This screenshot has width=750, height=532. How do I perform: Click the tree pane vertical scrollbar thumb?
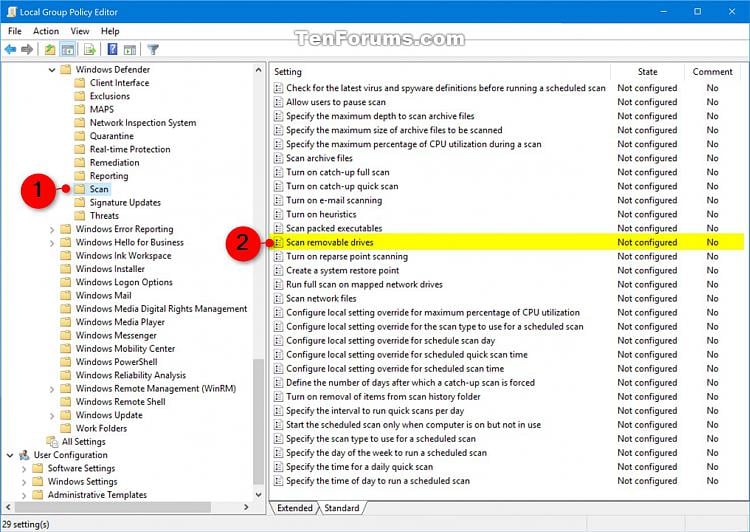point(258,421)
